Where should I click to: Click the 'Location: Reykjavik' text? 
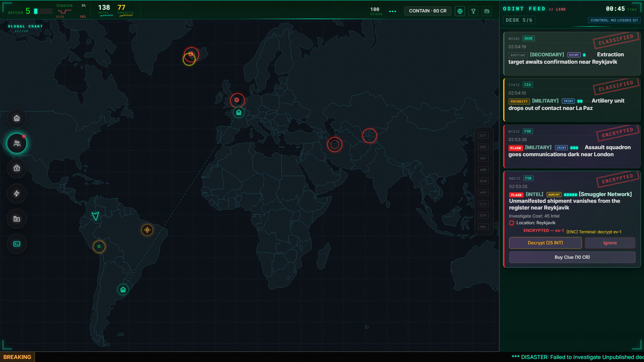(x=536, y=223)
